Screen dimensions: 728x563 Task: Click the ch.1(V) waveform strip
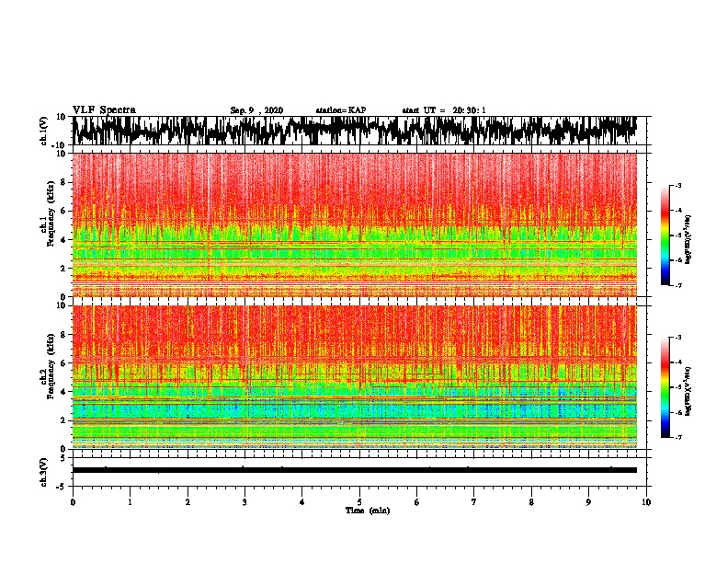tap(354, 131)
